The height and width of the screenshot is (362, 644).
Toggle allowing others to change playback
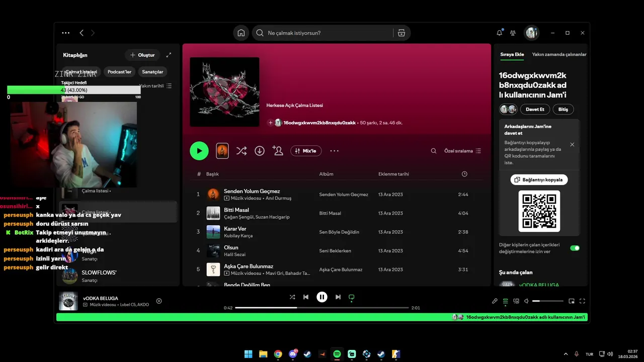(x=575, y=248)
